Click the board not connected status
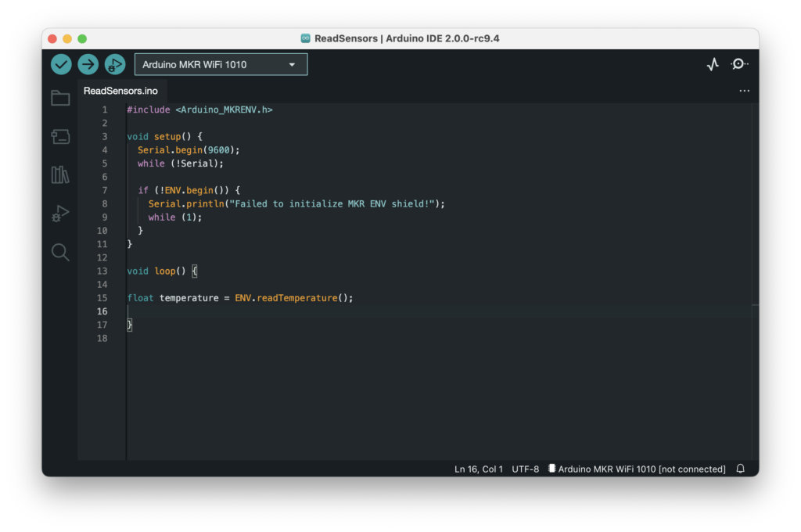 (x=637, y=469)
